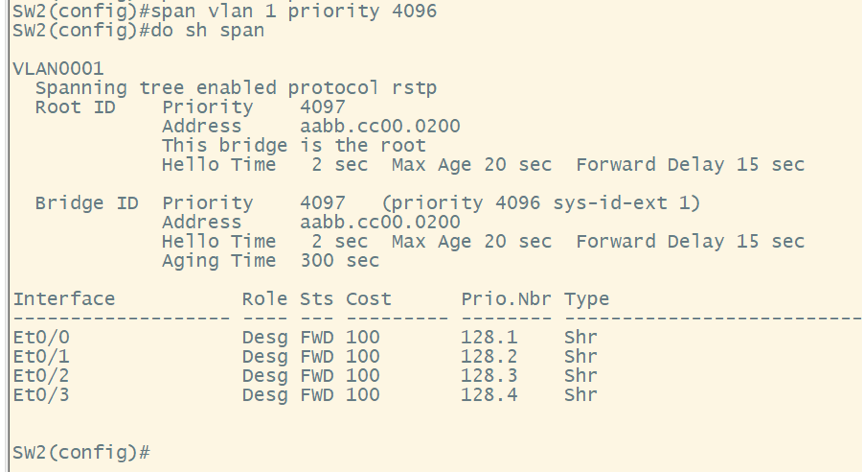Click the 'do sh span' command text
This screenshot has width=862, height=472.
point(208,30)
